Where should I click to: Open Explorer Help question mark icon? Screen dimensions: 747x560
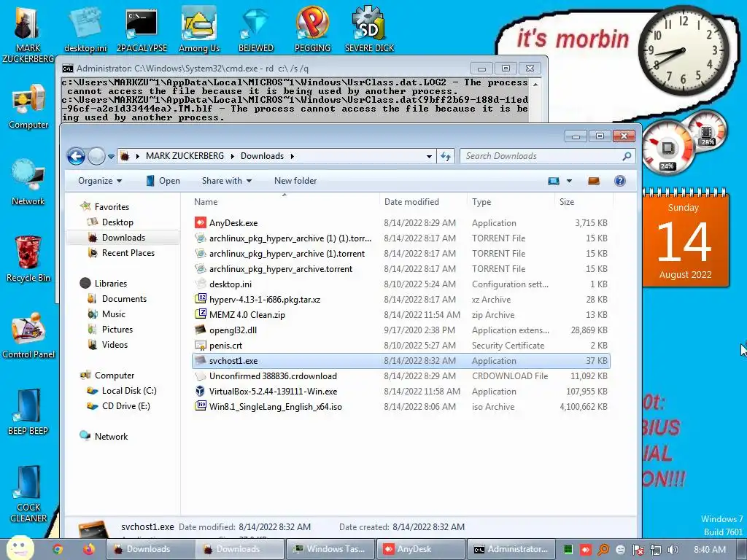[x=620, y=181]
